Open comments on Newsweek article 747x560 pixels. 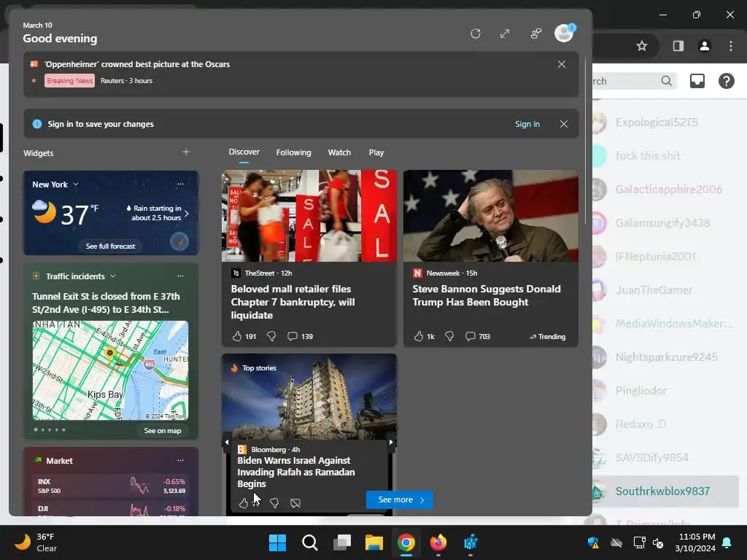point(477,336)
